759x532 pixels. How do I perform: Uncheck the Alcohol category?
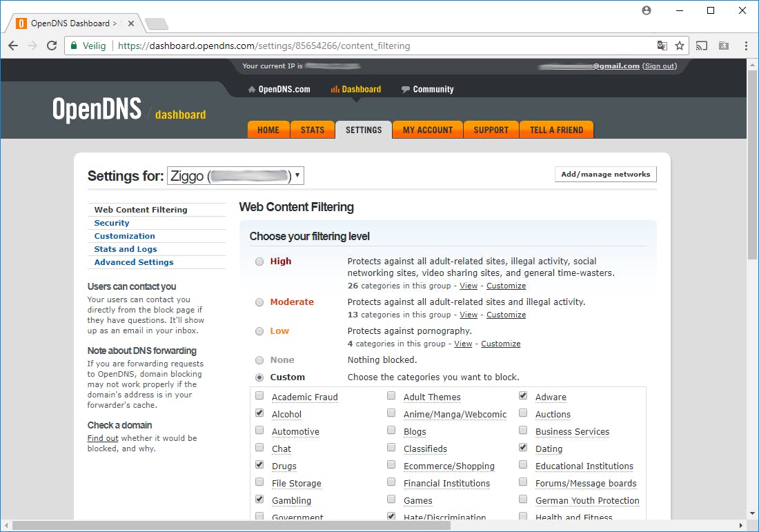259,413
